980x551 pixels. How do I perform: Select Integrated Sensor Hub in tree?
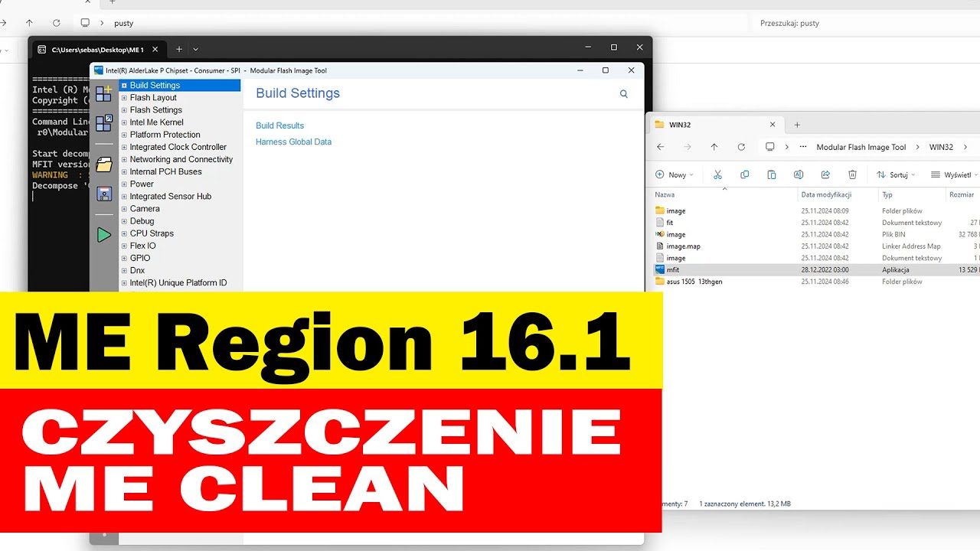[171, 196]
